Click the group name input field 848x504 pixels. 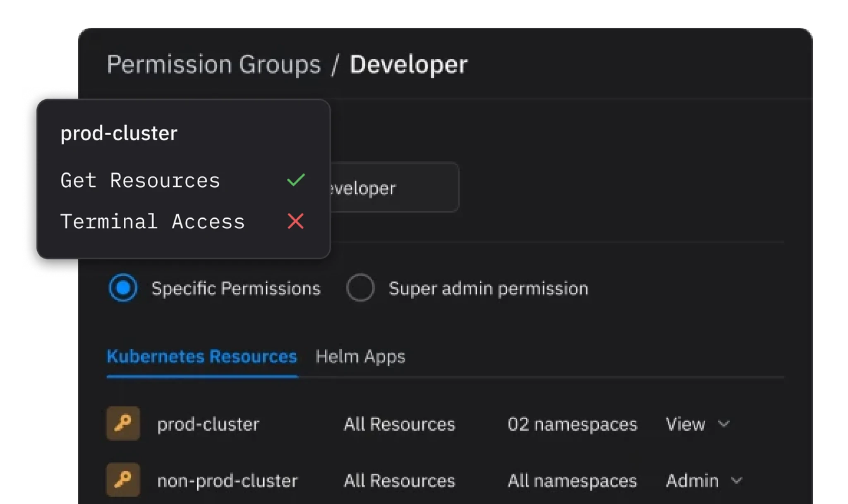393,188
